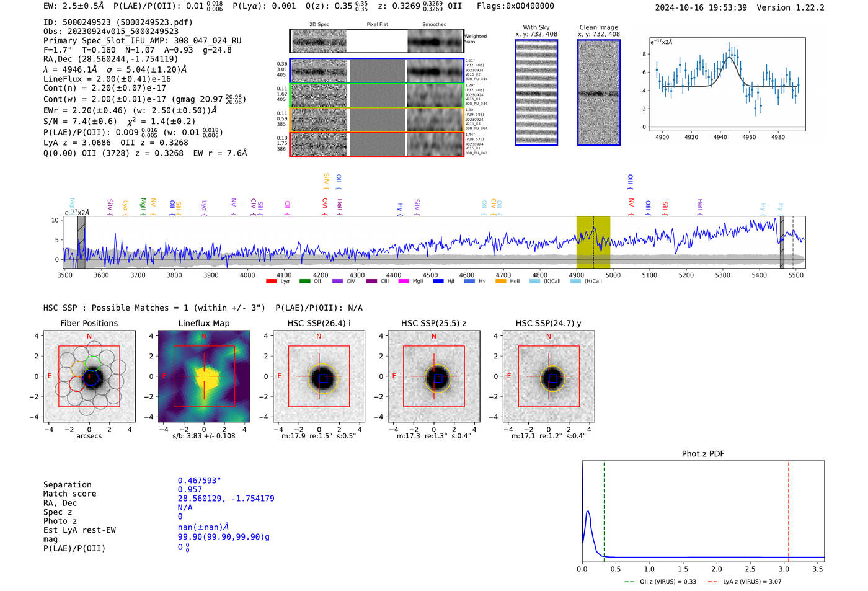This screenshot has height=591, width=868.
Task: Click the green fiber circle in Fiber Positions
Action: (x=93, y=363)
